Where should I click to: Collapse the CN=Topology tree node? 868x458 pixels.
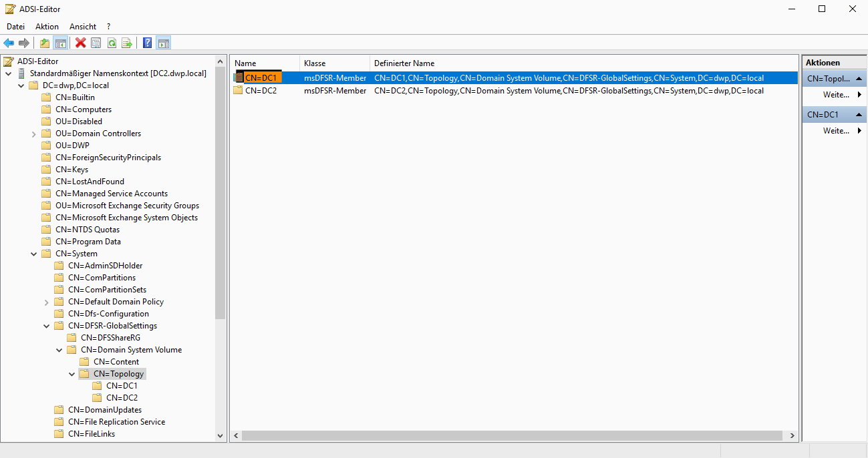pyautogui.click(x=71, y=374)
